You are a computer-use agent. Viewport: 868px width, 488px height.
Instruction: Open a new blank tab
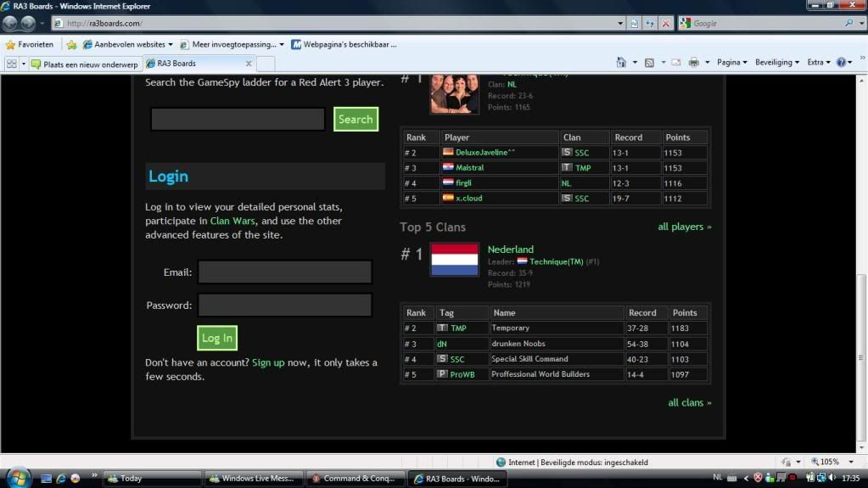266,64
